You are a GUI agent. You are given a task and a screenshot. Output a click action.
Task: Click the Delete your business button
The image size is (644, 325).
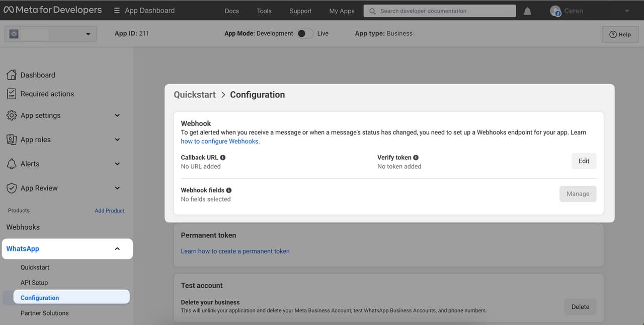[x=580, y=307]
